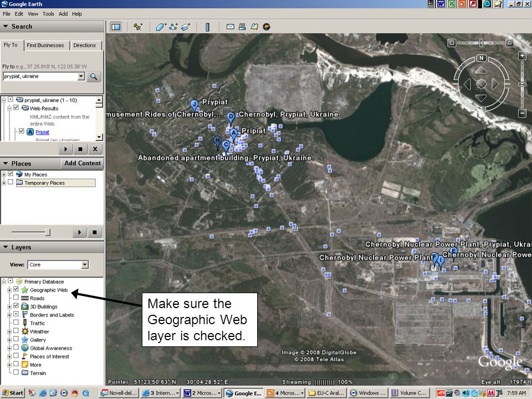Screen dimensions: 532x399
Task: Expand the Places of Interest tree node
Action: pos(9,356)
